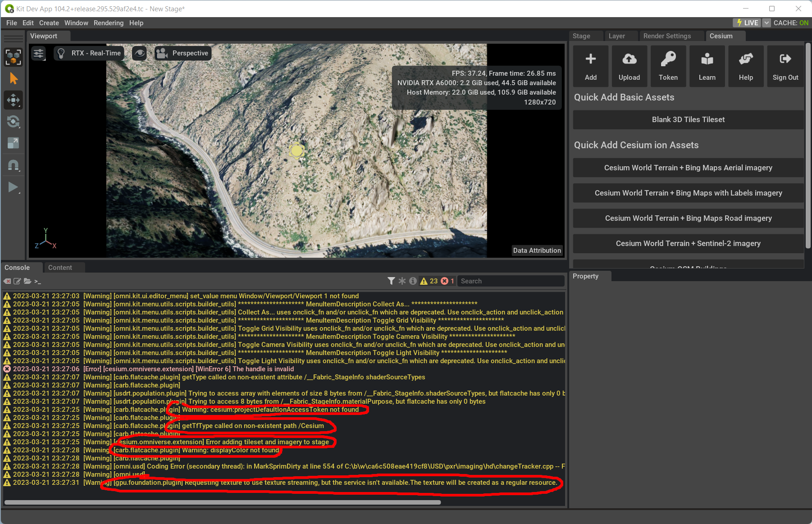812x524 pixels.
Task: Open the Perspective camera dropdown
Action: click(183, 53)
